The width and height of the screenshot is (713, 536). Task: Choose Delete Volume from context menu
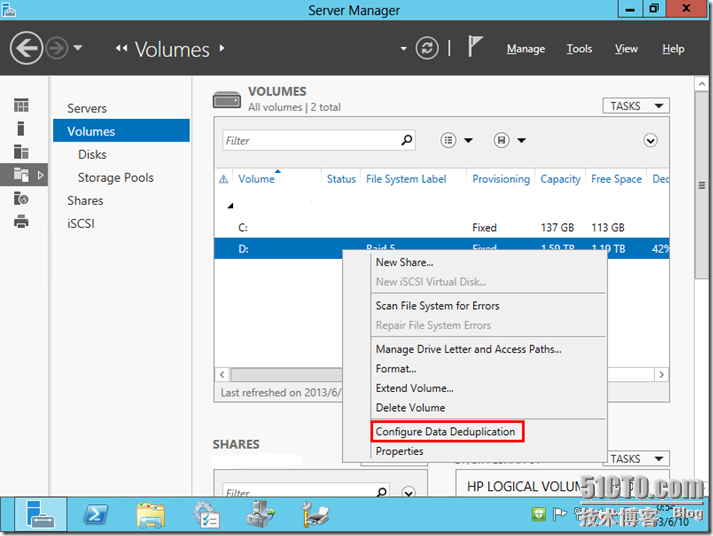[410, 407]
